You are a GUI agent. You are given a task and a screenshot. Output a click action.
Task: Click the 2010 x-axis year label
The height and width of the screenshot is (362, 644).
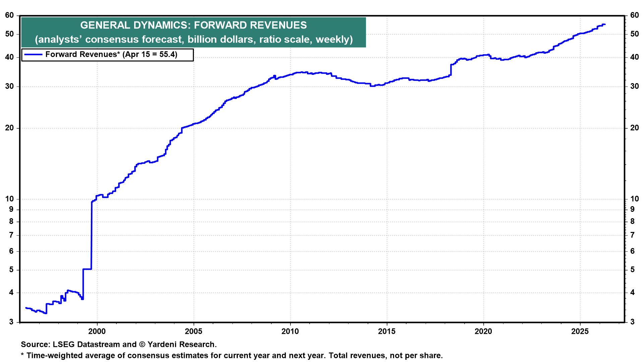click(x=290, y=331)
